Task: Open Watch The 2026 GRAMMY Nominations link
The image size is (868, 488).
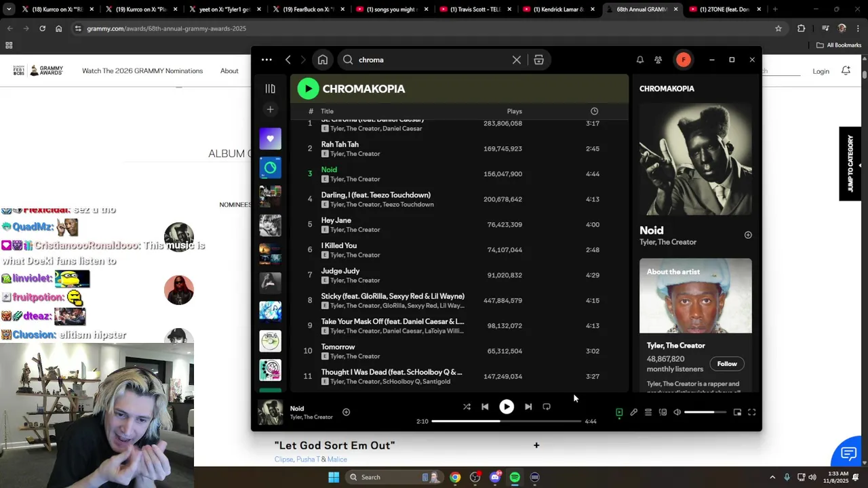Action: pyautogui.click(x=142, y=70)
